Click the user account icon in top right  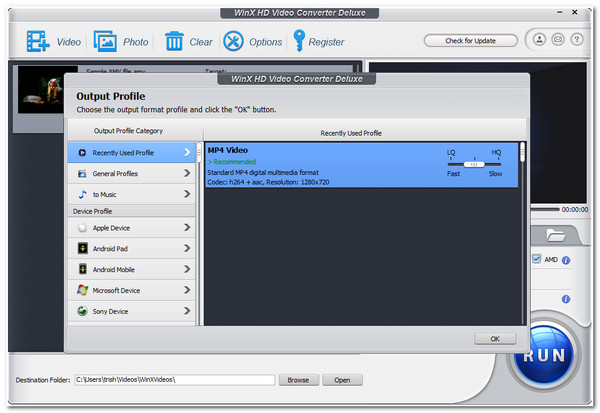[x=540, y=39]
